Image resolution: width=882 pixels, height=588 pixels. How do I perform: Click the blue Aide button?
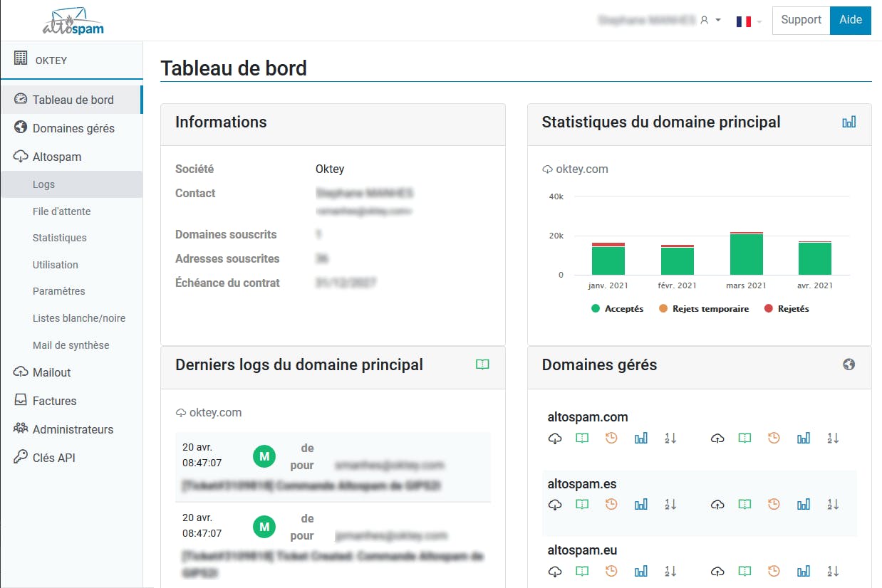851,20
